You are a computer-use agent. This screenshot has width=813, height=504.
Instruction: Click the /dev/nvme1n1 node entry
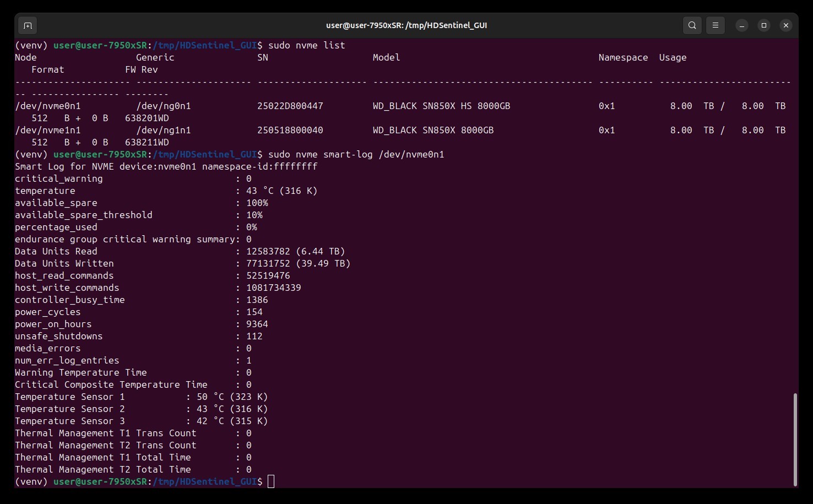tap(48, 130)
